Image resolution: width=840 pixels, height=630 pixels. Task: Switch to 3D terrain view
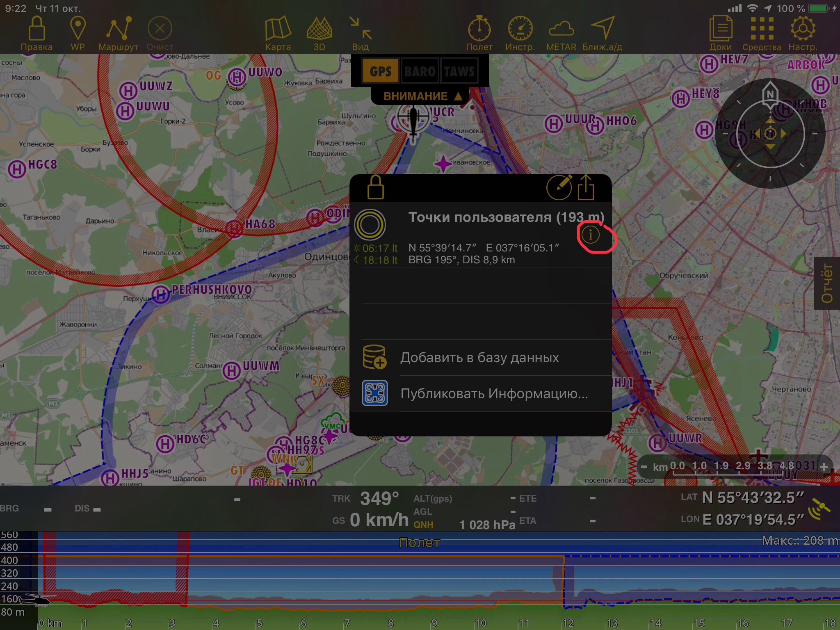click(319, 34)
